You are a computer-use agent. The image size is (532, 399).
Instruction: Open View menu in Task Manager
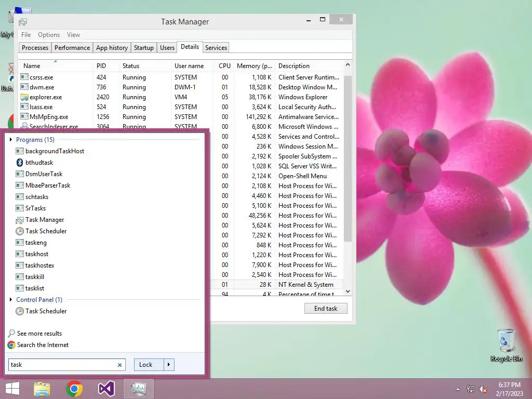(73, 35)
